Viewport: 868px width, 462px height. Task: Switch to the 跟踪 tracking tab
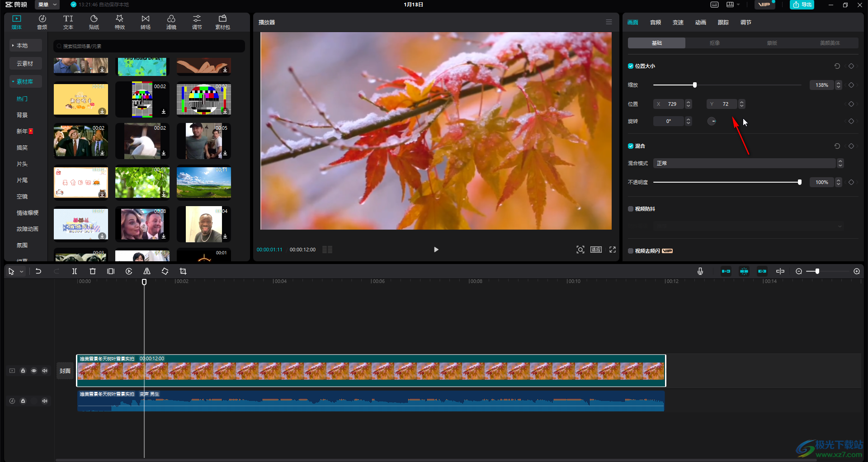click(x=723, y=22)
